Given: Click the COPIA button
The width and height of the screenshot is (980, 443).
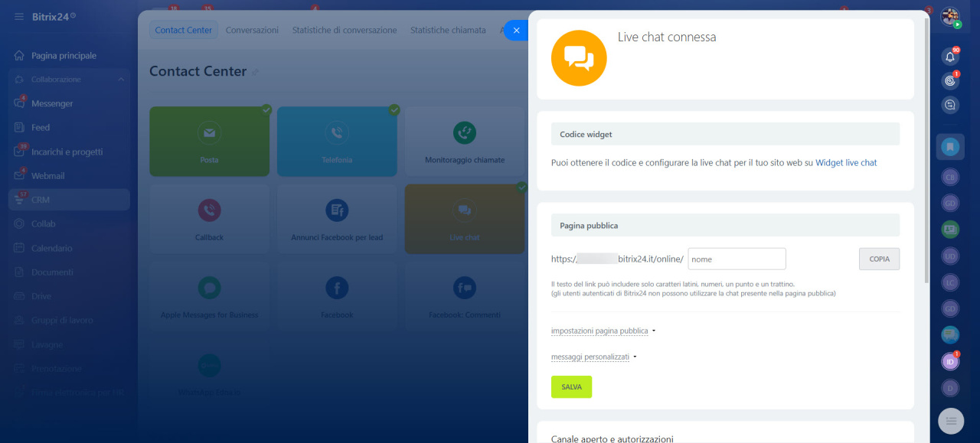Looking at the screenshot, I should click(880, 259).
